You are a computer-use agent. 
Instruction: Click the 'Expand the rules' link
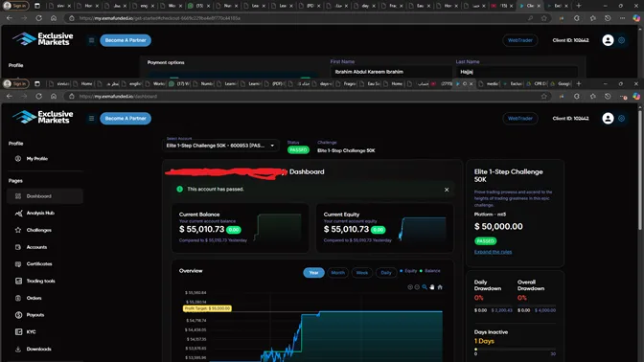coord(493,252)
